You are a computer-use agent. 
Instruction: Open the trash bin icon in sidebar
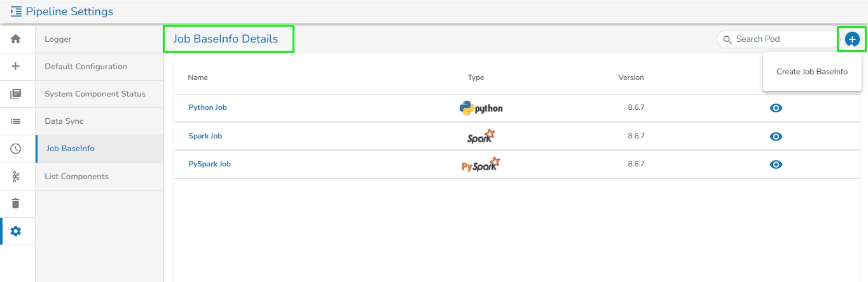[16, 203]
